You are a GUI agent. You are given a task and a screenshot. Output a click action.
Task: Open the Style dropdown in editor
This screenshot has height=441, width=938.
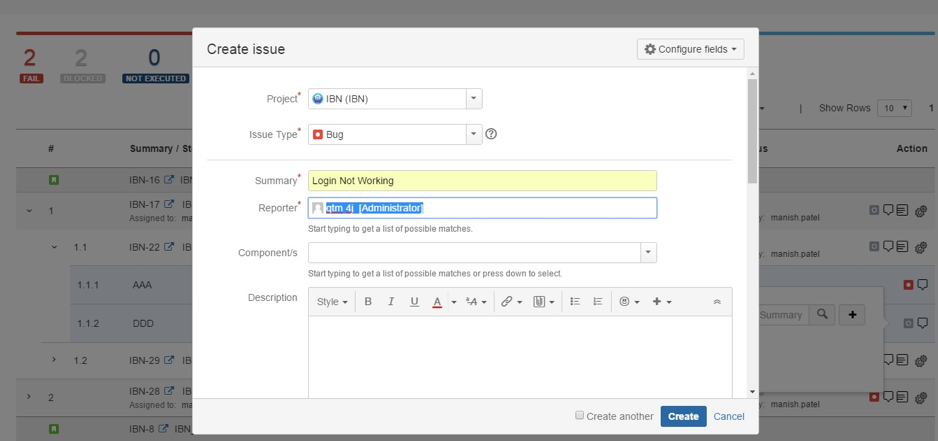(332, 302)
